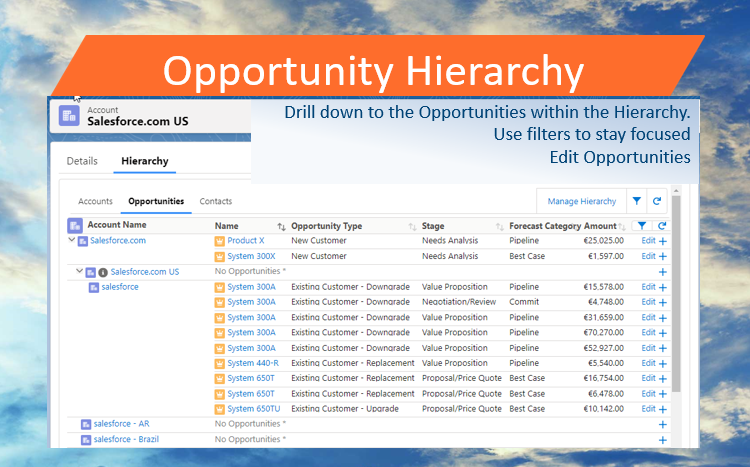This screenshot has width=750, height=467.
Task: Sort by the Name column arrows
Action: click(x=281, y=227)
